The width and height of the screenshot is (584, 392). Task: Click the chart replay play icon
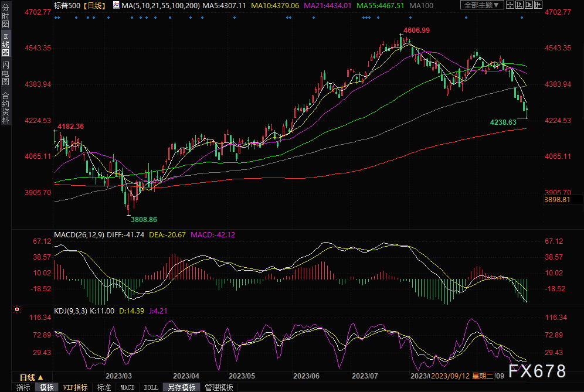529,5
